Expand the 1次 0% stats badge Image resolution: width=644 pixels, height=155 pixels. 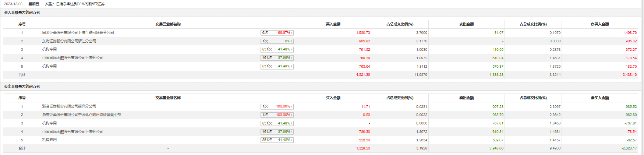coord(277,41)
